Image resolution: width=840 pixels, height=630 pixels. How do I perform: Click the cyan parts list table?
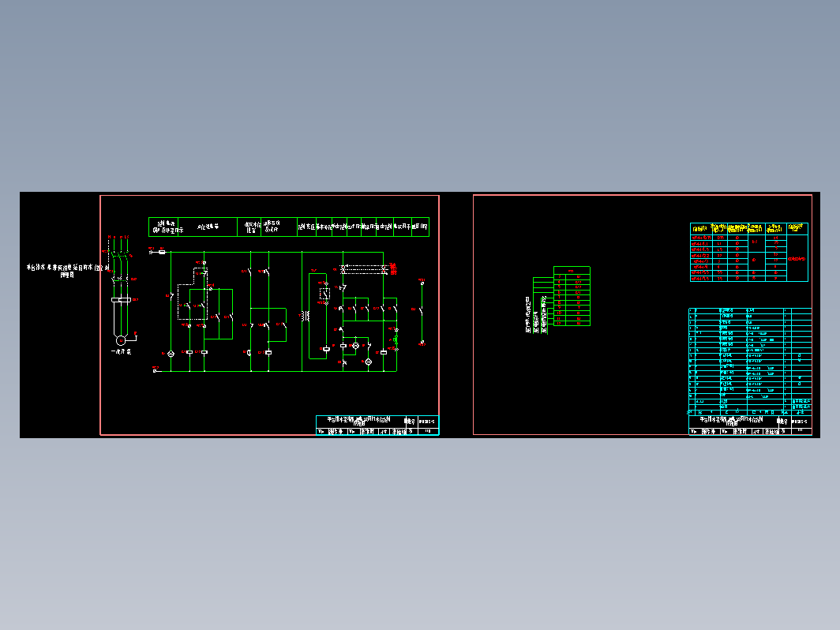[x=750, y=362]
